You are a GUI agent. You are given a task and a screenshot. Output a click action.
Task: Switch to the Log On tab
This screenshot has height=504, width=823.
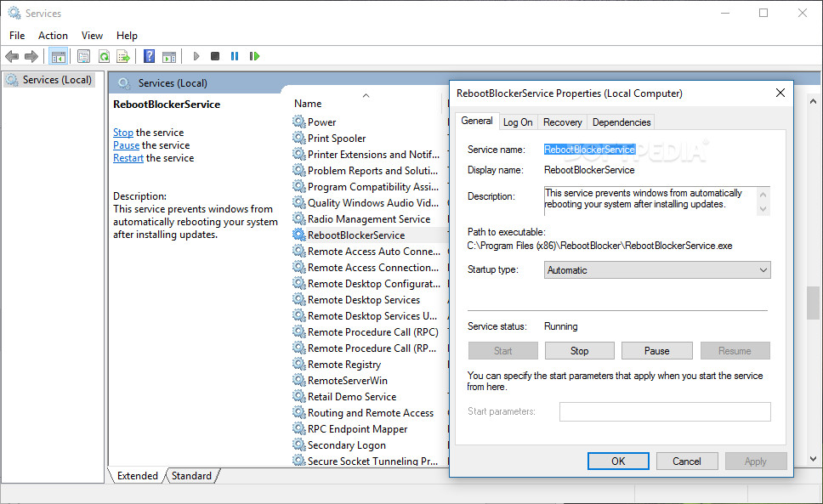click(x=518, y=122)
